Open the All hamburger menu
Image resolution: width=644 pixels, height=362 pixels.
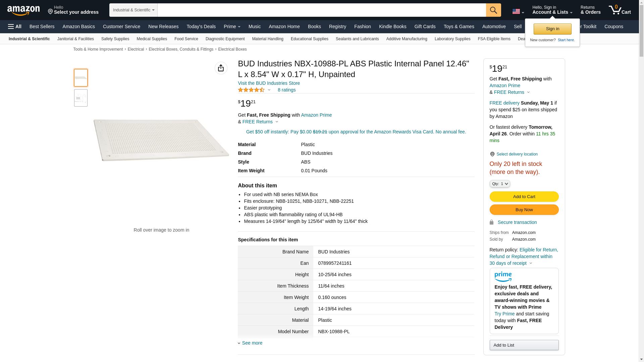pyautogui.click(x=15, y=26)
